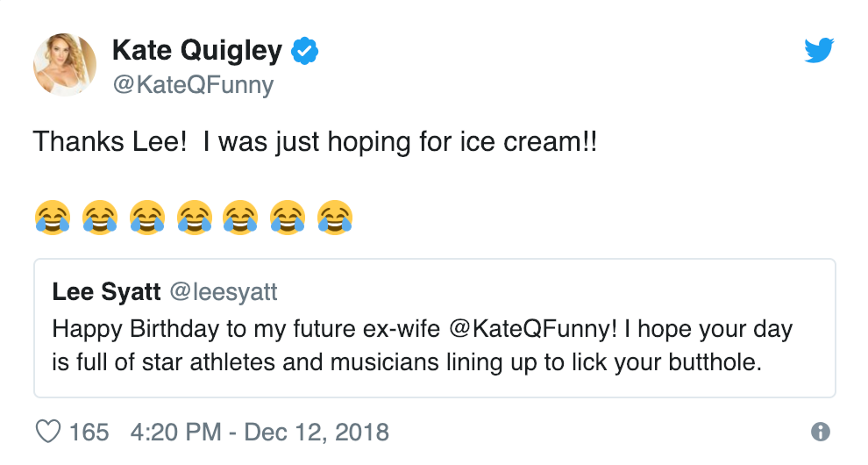The height and width of the screenshot is (465, 868).
Task: Click the last laughing-crying emoji
Action: pyautogui.click(x=335, y=216)
